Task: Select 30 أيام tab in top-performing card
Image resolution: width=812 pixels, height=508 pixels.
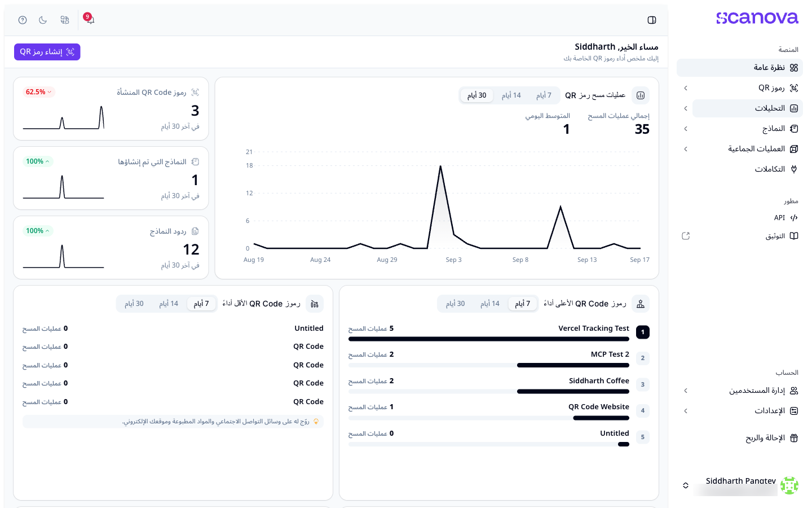Action: click(456, 304)
